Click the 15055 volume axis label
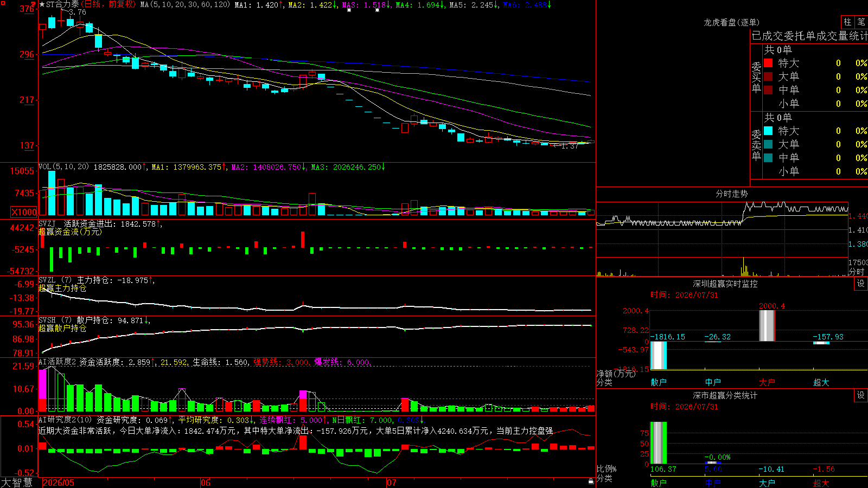868x488 pixels. [22, 171]
